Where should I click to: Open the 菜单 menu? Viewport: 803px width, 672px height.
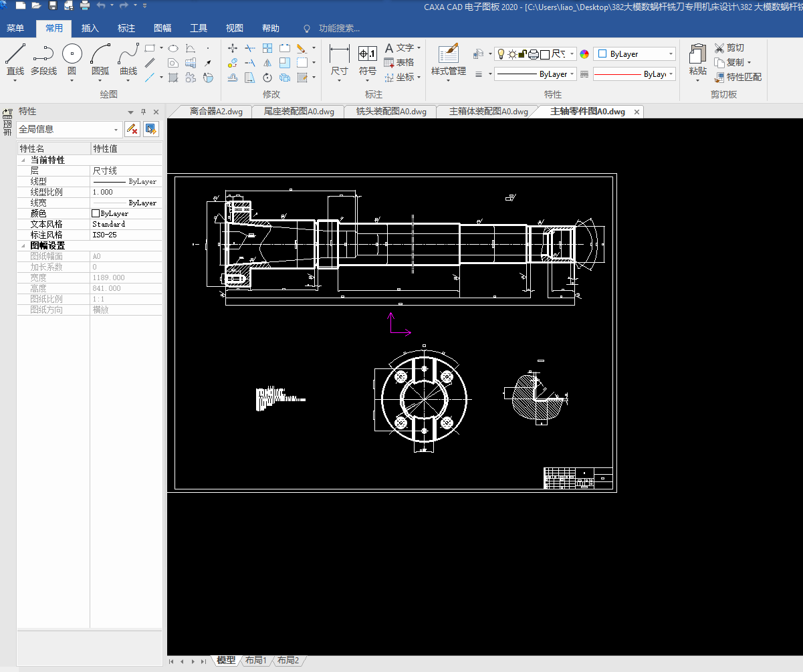click(15, 28)
